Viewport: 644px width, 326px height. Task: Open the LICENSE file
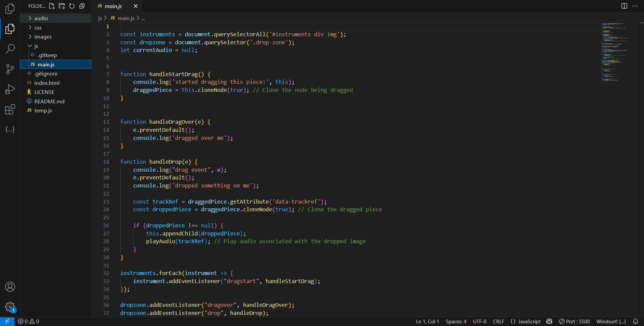pyautogui.click(x=56, y=92)
